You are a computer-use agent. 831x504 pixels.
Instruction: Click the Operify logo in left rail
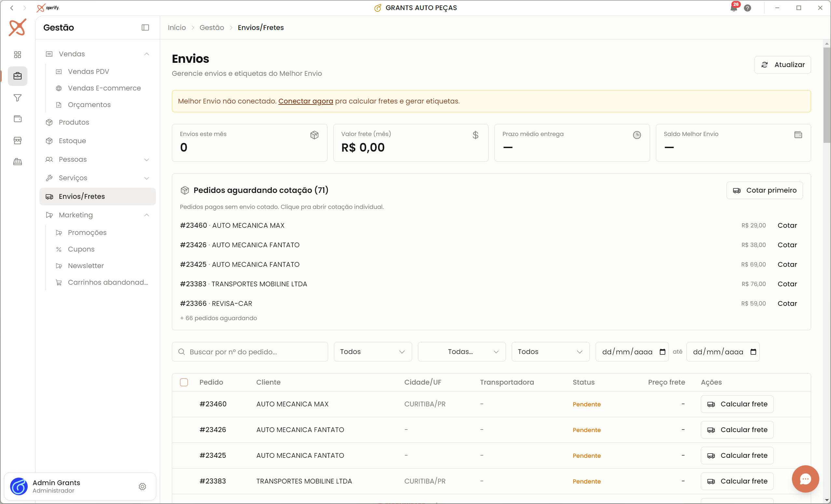point(18,27)
